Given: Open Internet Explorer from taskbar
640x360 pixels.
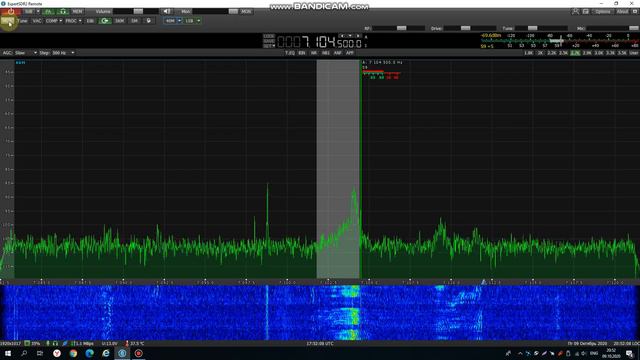Looking at the screenshot, I should pos(106,353).
